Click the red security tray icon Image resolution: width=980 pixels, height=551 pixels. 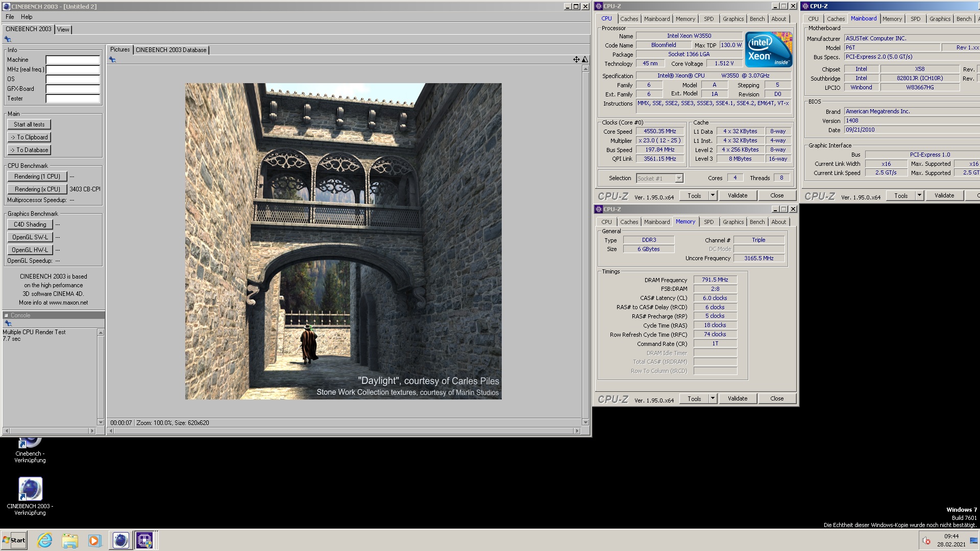tap(926, 540)
